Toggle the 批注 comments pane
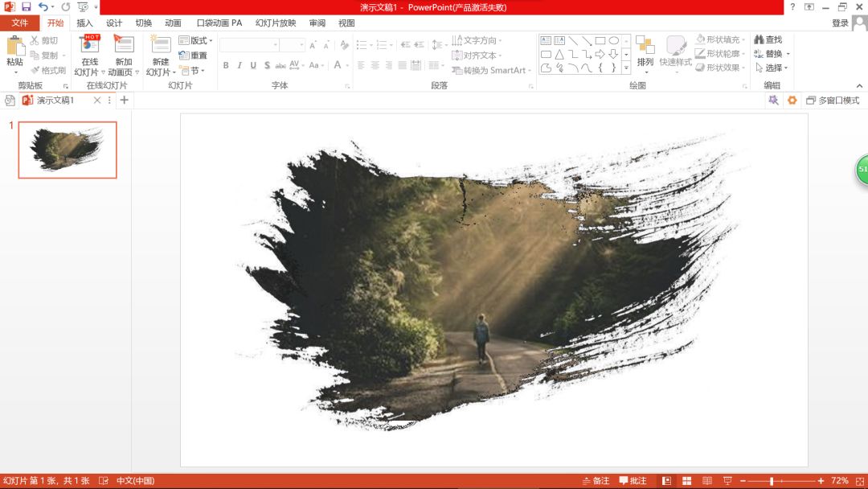 pos(633,481)
